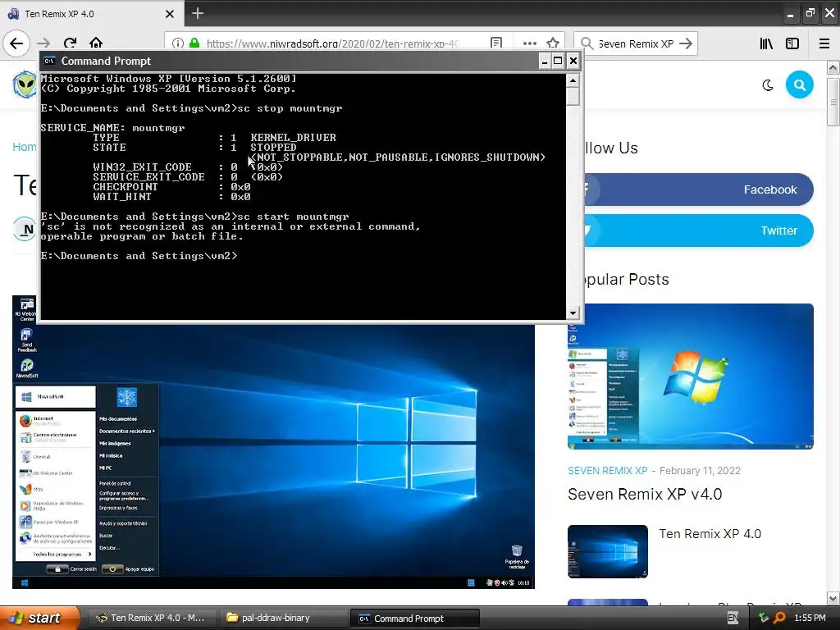Screen dimensions: 840x630
Task: Open a new tab with plus button
Action: pyautogui.click(x=198, y=13)
